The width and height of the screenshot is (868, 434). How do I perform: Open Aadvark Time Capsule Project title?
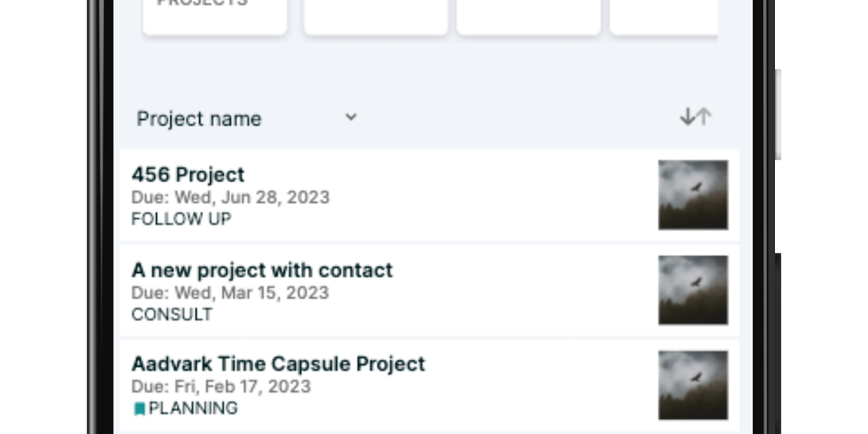278,364
